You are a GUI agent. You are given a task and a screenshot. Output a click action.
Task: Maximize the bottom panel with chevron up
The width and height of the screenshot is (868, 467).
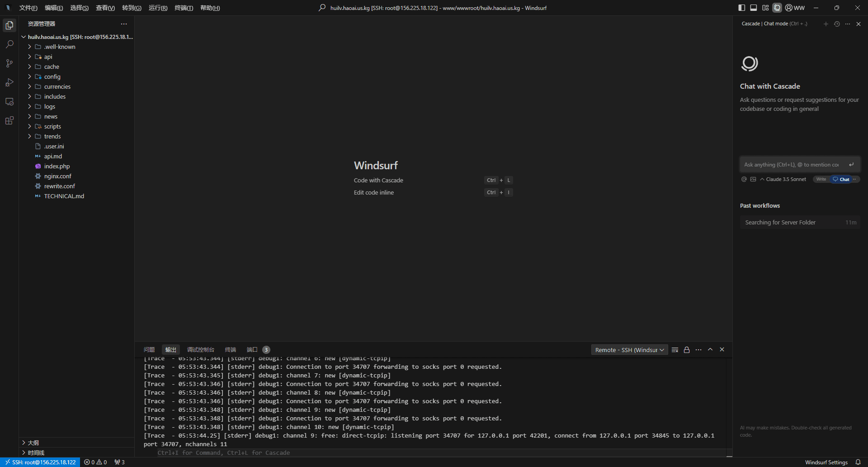tap(710, 350)
